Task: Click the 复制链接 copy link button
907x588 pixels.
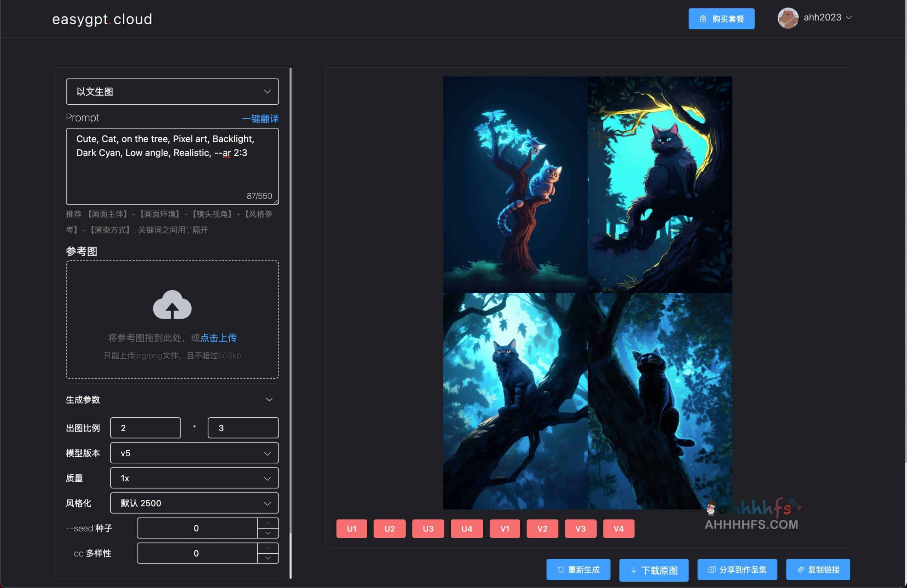Action: coord(818,569)
